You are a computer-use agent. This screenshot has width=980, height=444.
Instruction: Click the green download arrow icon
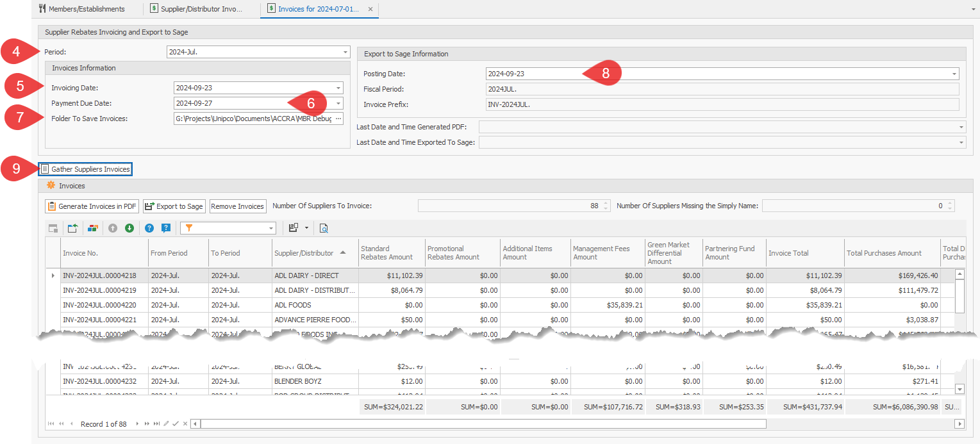click(129, 227)
